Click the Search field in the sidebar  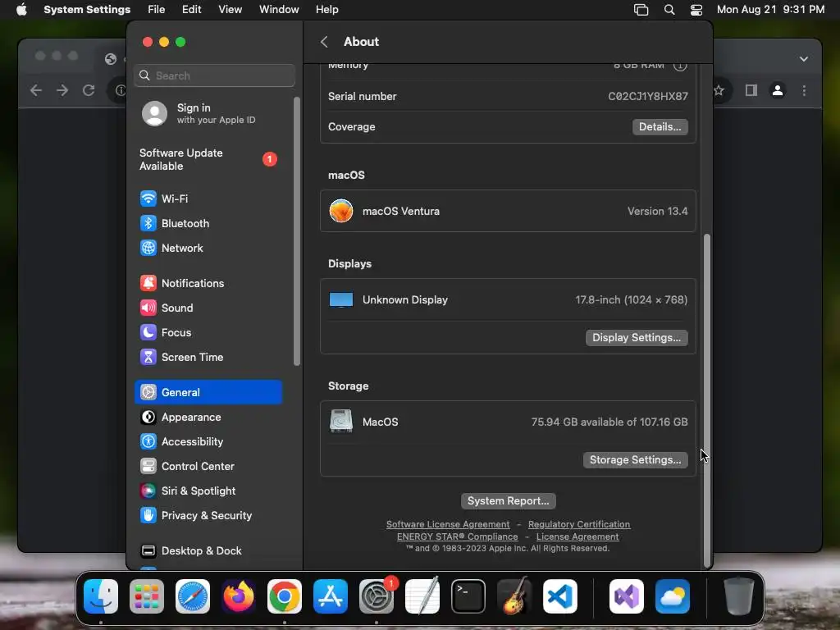(x=214, y=75)
